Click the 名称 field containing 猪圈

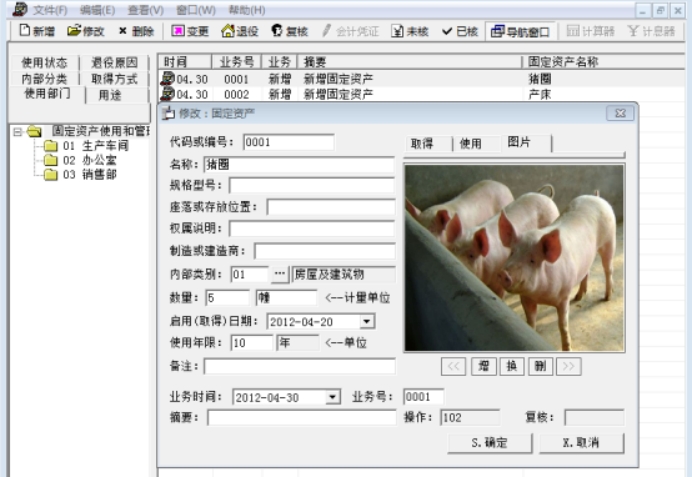point(299,165)
